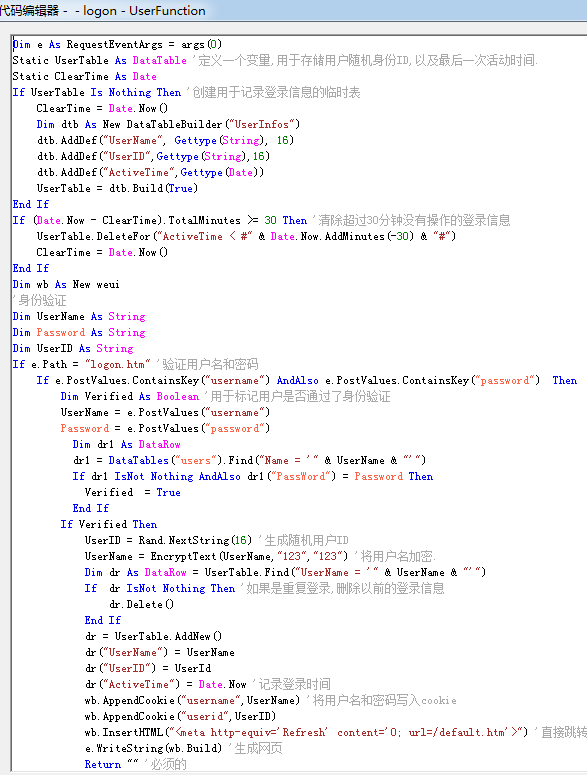This screenshot has height=775, width=587.
Task: Click the 'UserTable = dtb.Build(True)' line
Action: [x=117, y=188]
